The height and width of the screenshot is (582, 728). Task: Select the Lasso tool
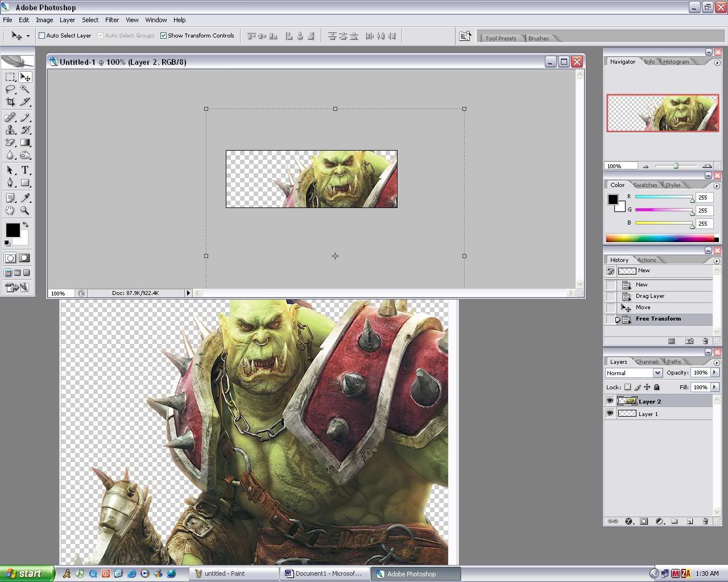pyautogui.click(x=10, y=89)
